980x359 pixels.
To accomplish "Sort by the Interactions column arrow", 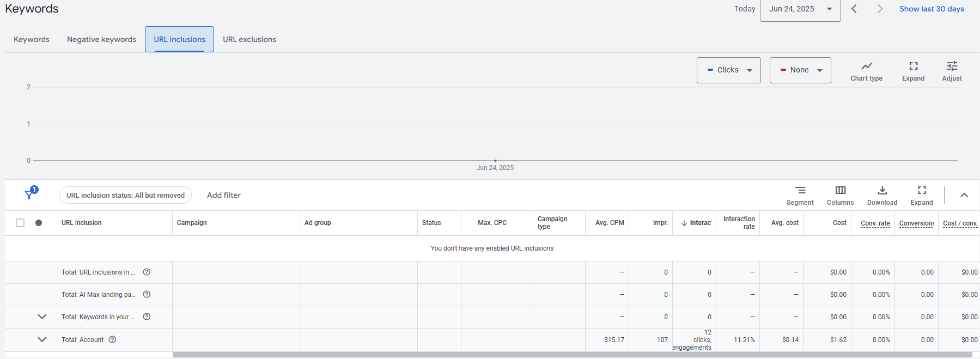I will 684,223.
